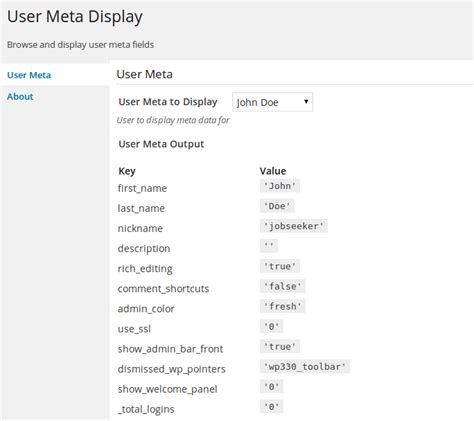
Task: Click the use_ssl '0' value
Action: click(x=271, y=326)
